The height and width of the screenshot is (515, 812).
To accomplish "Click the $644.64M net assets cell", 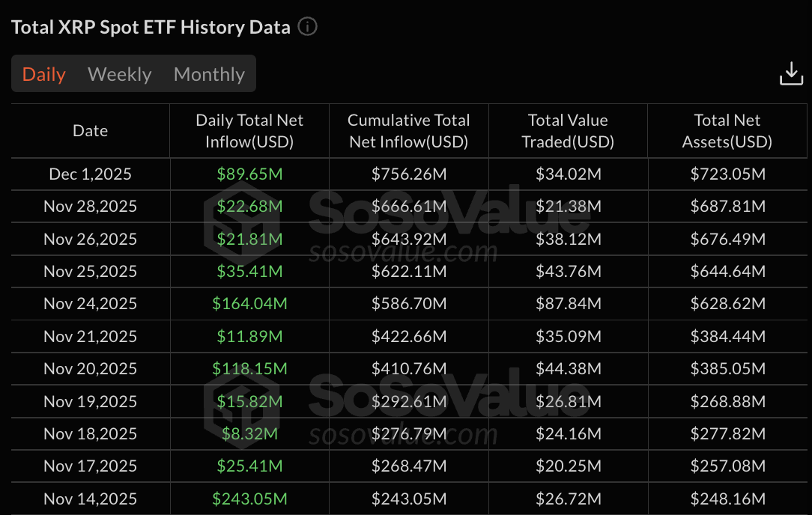I will tap(727, 271).
